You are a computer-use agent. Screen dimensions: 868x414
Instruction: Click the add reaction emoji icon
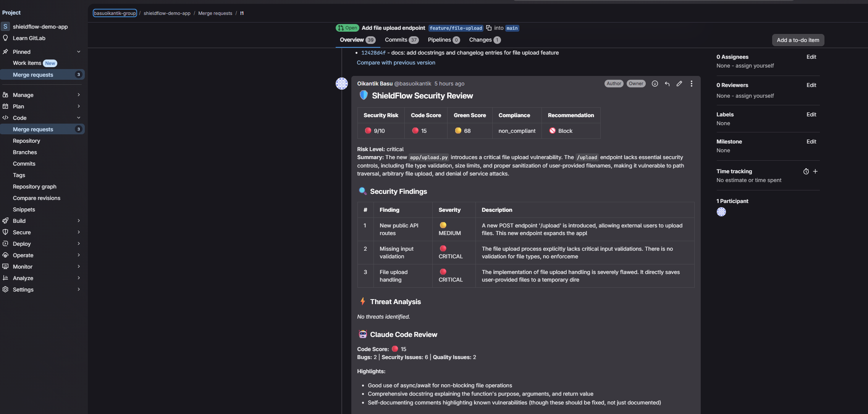click(655, 84)
